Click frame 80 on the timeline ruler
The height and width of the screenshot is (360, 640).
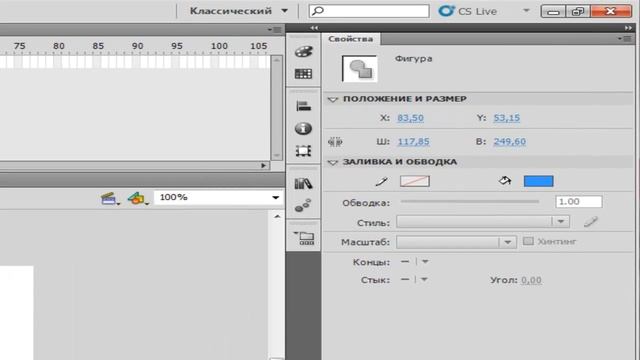(59, 46)
